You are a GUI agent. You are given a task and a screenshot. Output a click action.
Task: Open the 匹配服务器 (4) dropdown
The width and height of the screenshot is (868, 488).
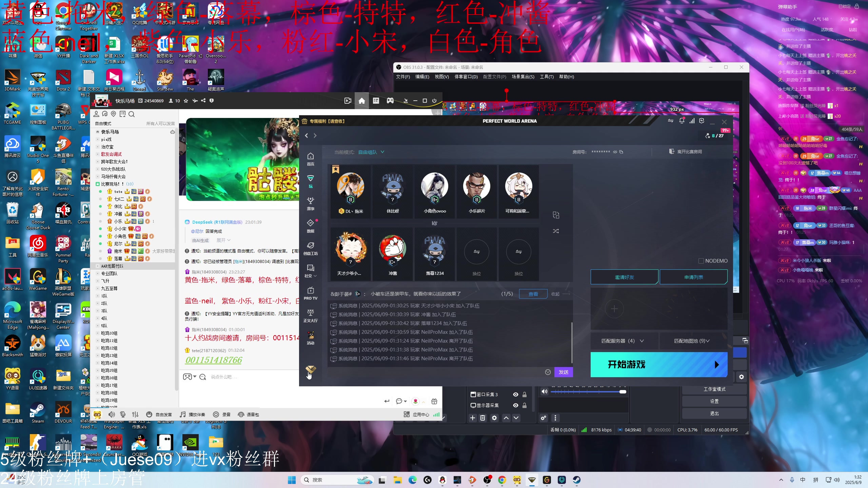[x=623, y=341]
